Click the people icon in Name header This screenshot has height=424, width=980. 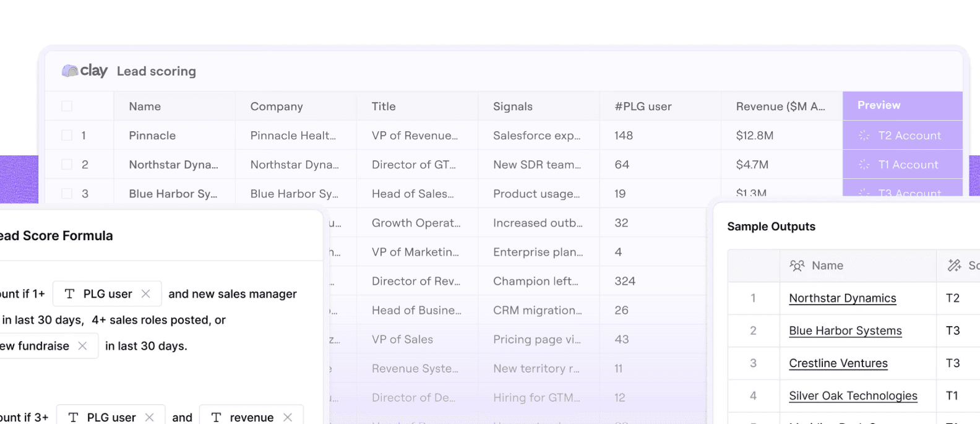[797, 266]
